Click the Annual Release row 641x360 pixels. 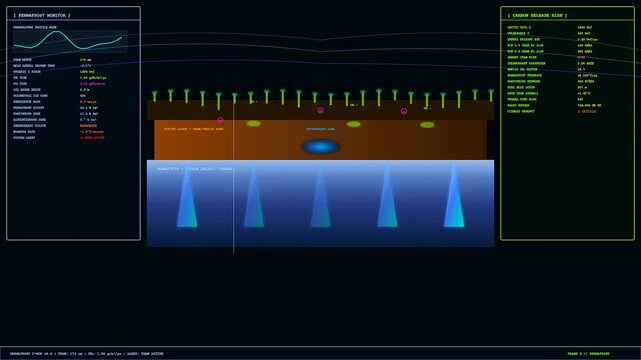[552, 39]
